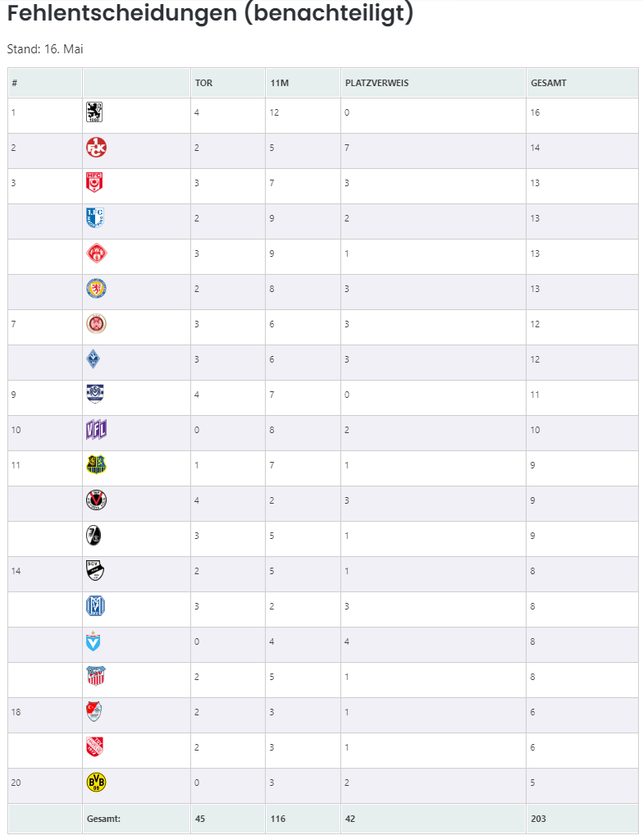643x840 pixels.
Task: Click the # rank column header
Action: click(15, 83)
